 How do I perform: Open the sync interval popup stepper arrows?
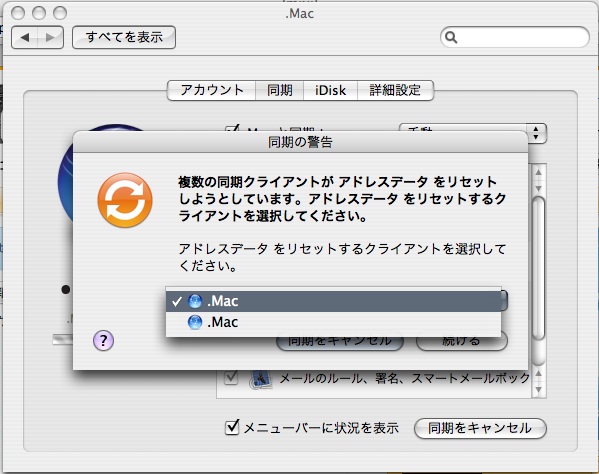[x=536, y=133]
